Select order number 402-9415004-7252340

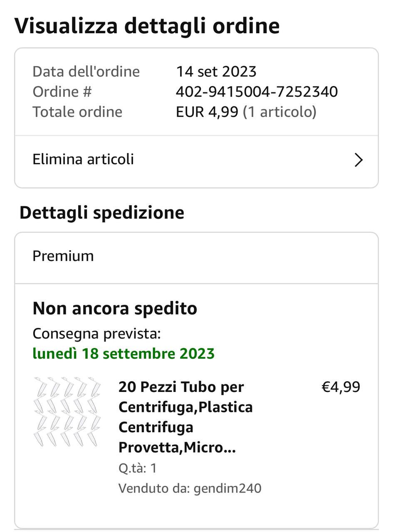point(257,92)
